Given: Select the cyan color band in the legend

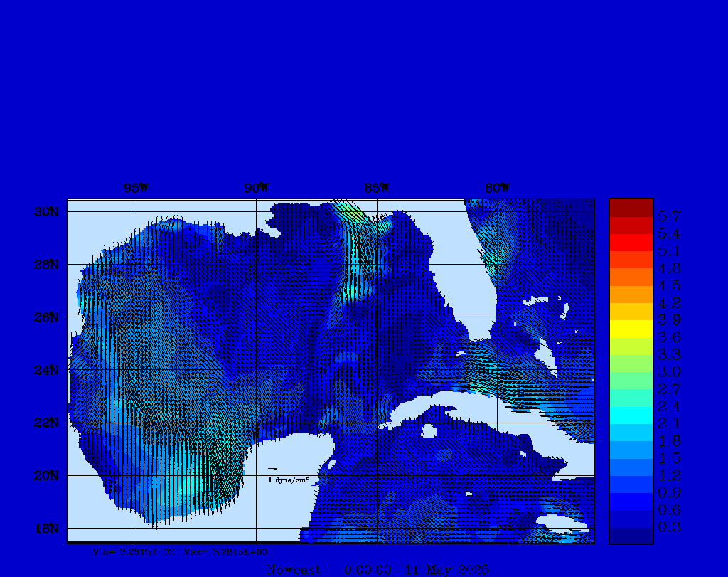Looking at the screenshot, I should pyautogui.click(x=631, y=415).
